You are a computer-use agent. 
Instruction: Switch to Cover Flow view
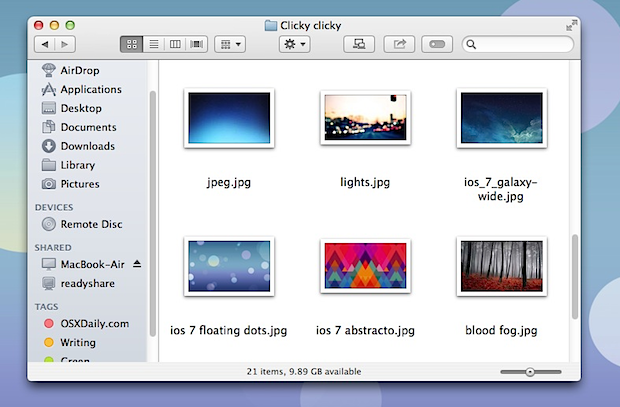pos(197,44)
